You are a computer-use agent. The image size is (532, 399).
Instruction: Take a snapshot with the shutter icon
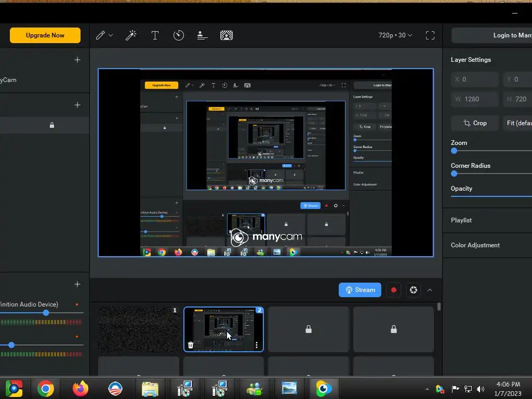(413, 290)
